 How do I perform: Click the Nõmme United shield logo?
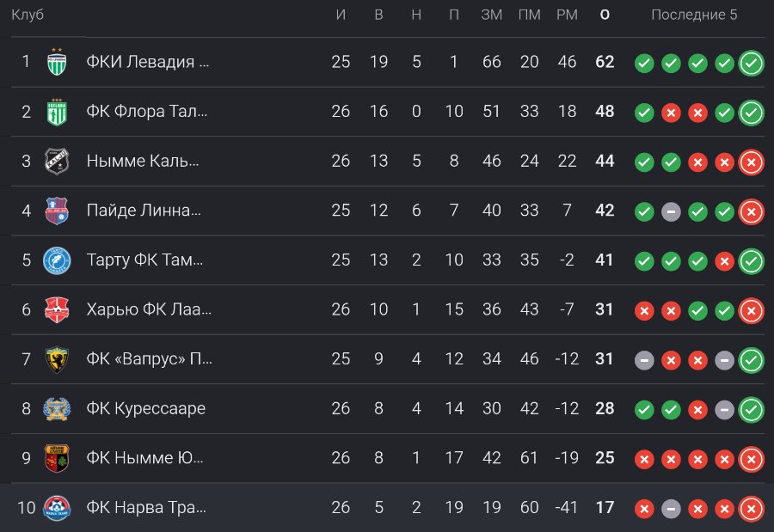[57, 458]
